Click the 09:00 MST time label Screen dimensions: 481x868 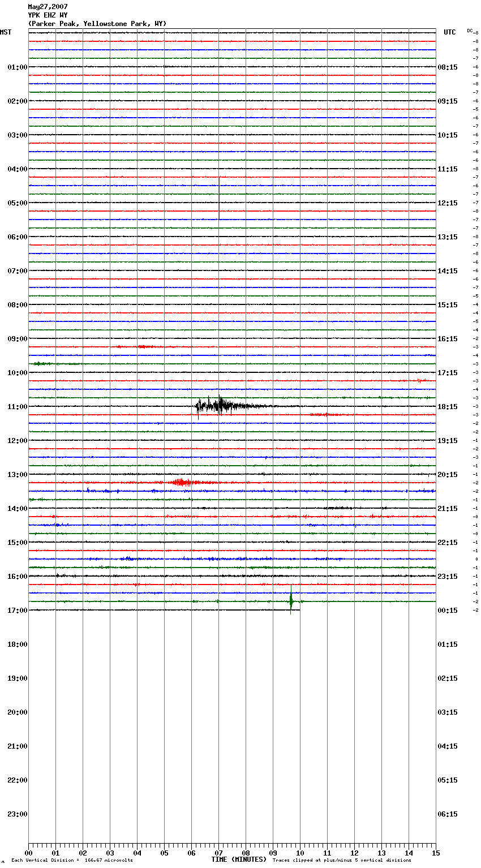click(x=18, y=339)
